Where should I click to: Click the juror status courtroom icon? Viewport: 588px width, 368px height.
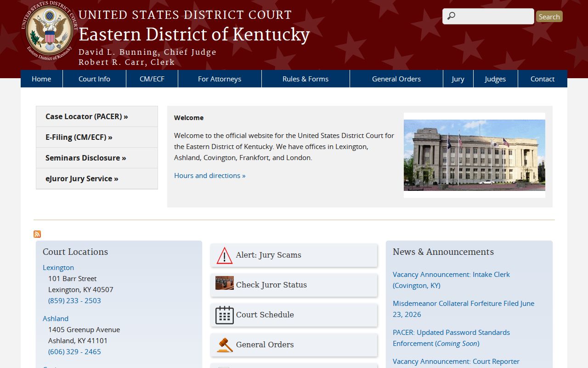point(225,283)
